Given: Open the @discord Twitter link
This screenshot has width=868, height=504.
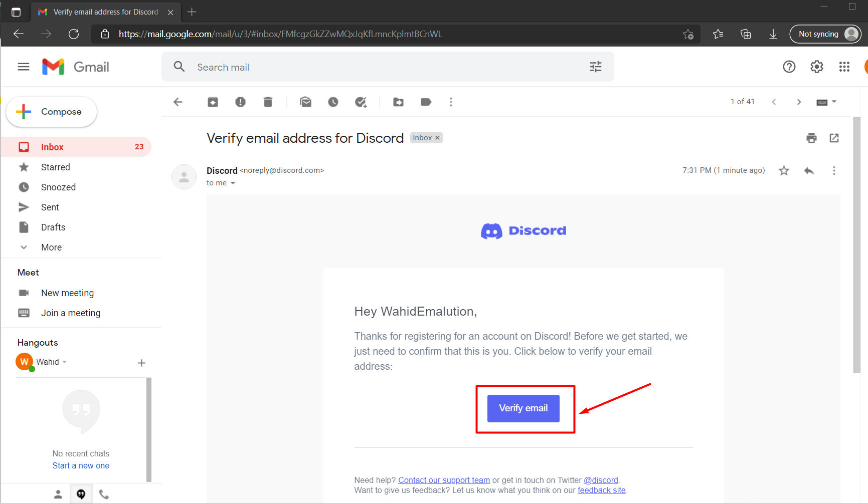Looking at the screenshot, I should [601, 480].
